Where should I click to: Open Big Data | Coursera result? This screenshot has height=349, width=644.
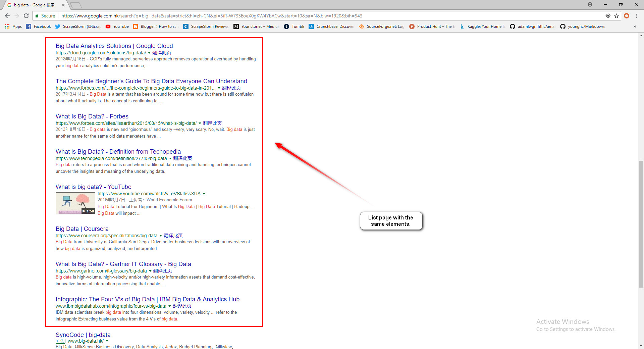coord(82,229)
